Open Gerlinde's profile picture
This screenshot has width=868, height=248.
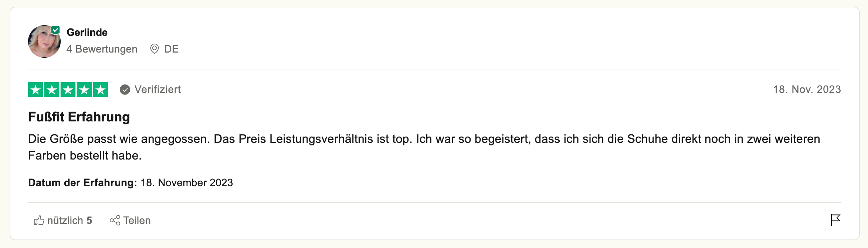click(44, 41)
